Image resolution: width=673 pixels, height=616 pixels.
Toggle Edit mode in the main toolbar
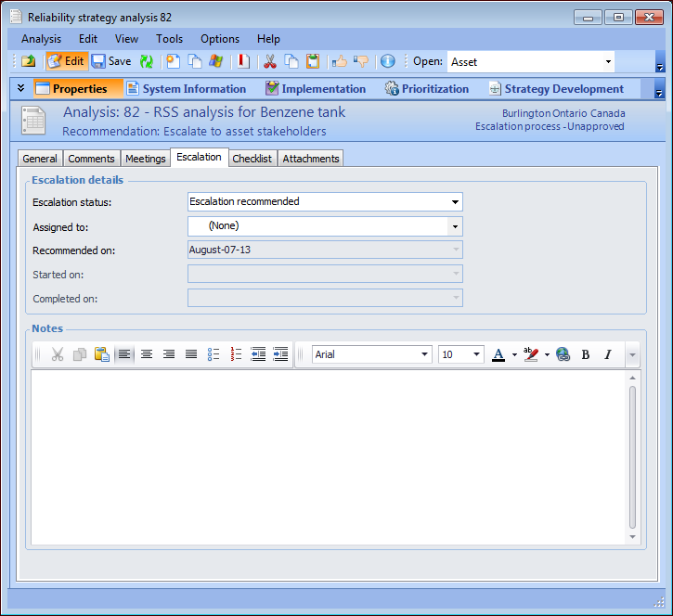tap(66, 61)
